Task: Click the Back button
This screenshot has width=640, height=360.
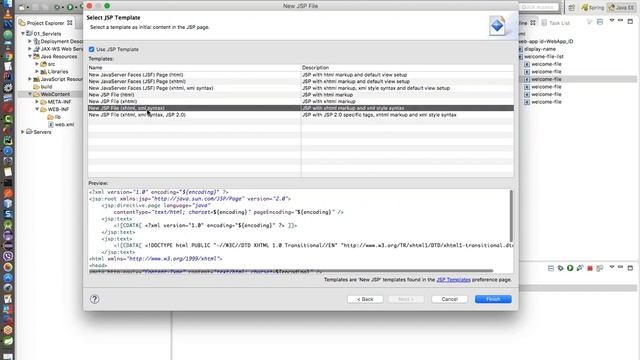Action: [365, 299]
